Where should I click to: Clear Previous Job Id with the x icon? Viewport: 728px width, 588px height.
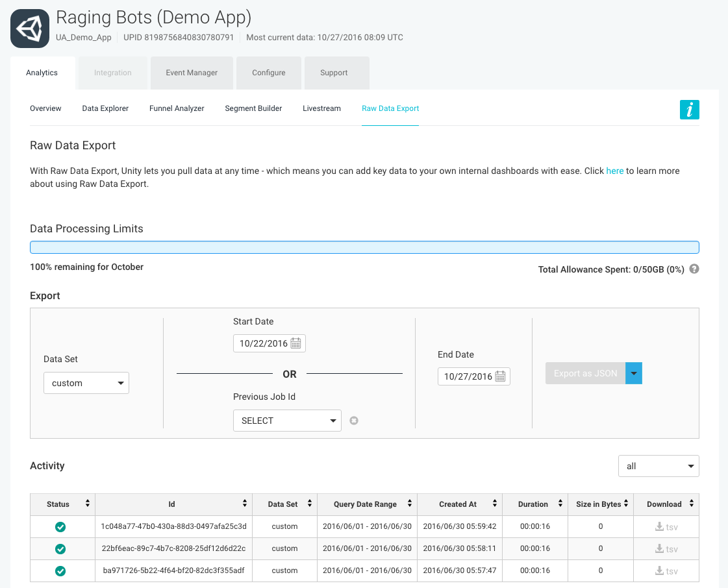click(354, 421)
